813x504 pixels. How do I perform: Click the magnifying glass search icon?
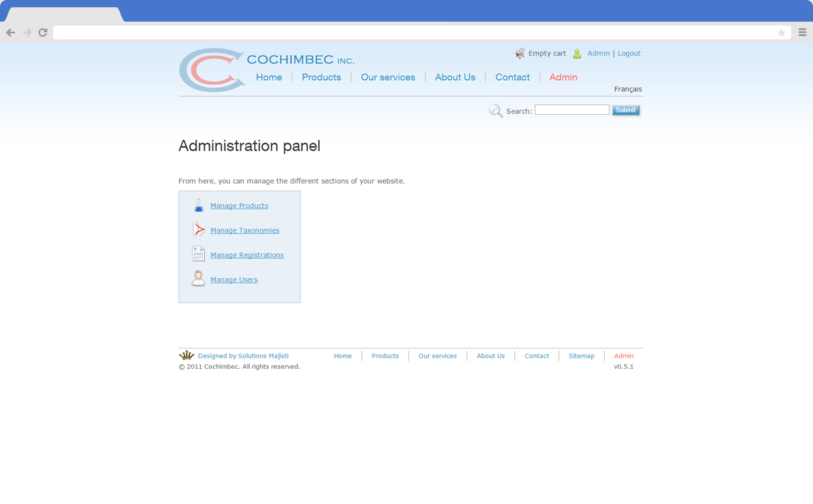496,110
